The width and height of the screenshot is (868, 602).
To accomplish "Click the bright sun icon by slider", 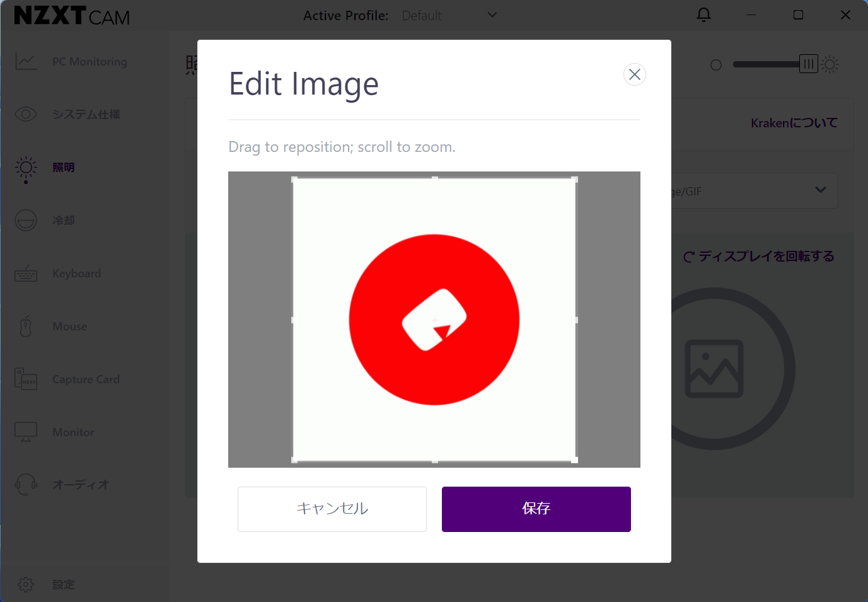I will click(x=830, y=64).
